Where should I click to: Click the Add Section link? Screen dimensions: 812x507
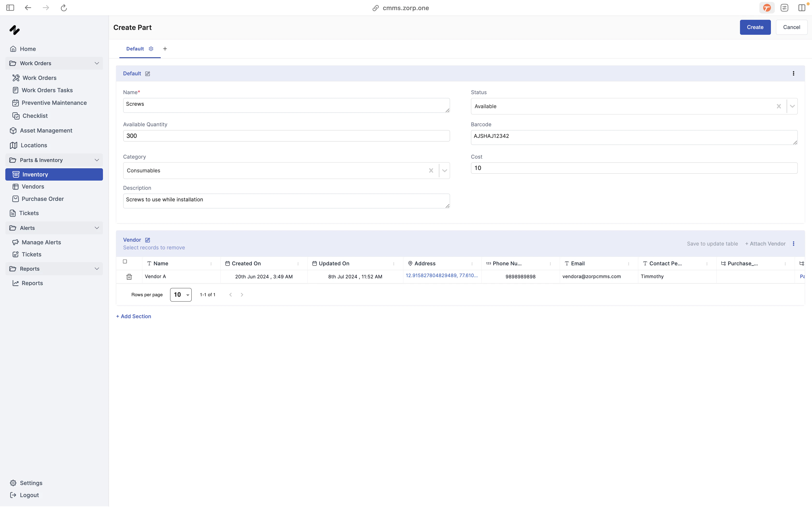134,316
